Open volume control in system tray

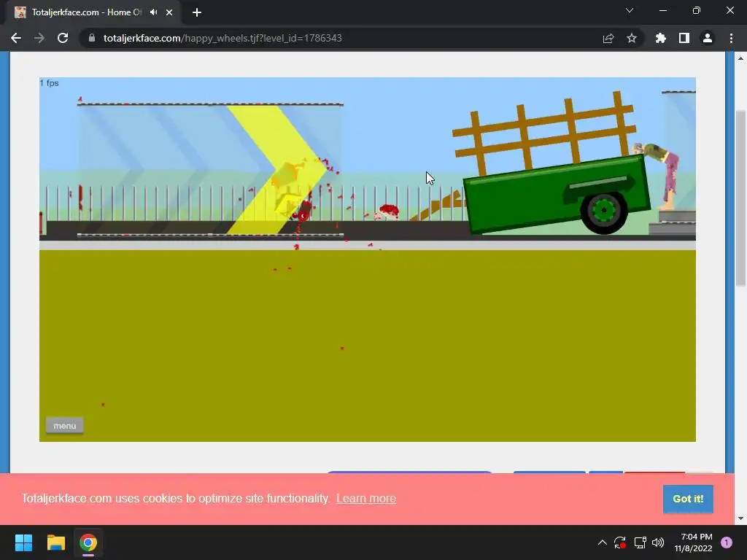658,542
